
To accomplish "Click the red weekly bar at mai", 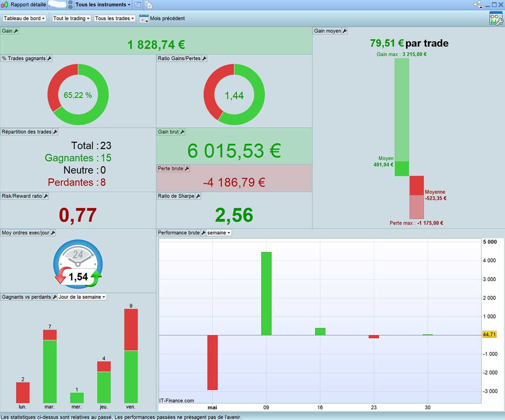I will pyautogui.click(x=212, y=363).
